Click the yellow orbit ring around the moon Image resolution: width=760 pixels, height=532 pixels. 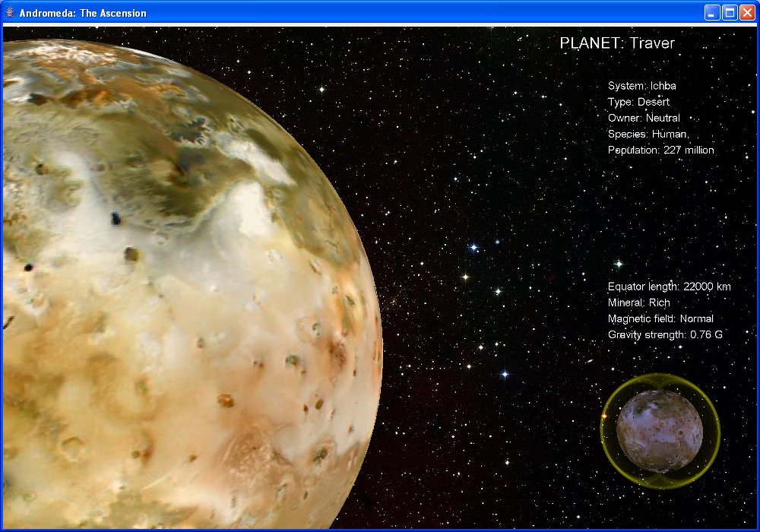pos(603,429)
